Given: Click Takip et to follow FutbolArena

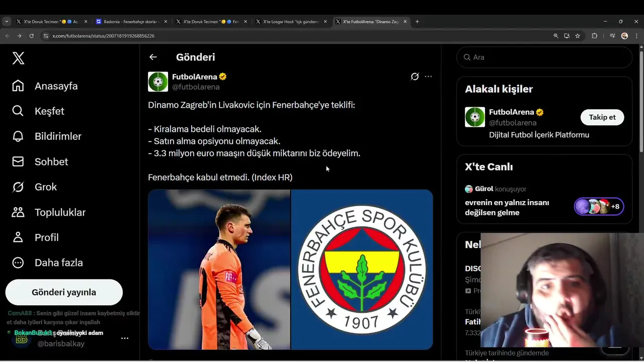Looking at the screenshot, I should pyautogui.click(x=602, y=117).
